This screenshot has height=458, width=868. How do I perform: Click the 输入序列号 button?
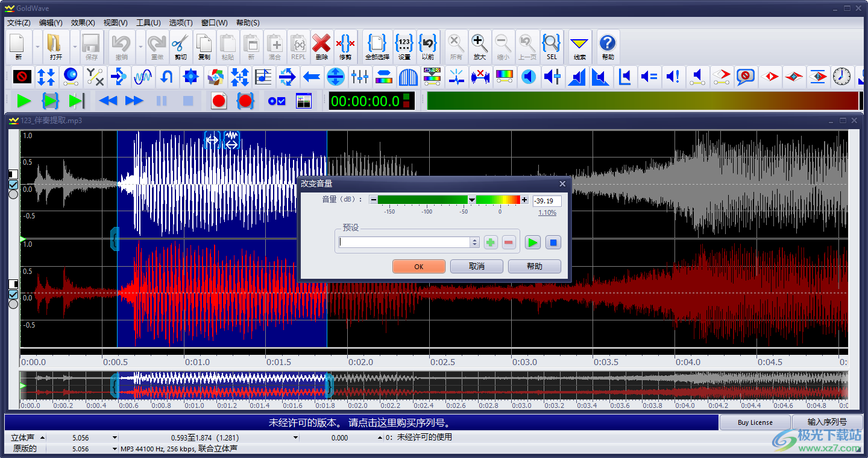(827, 422)
